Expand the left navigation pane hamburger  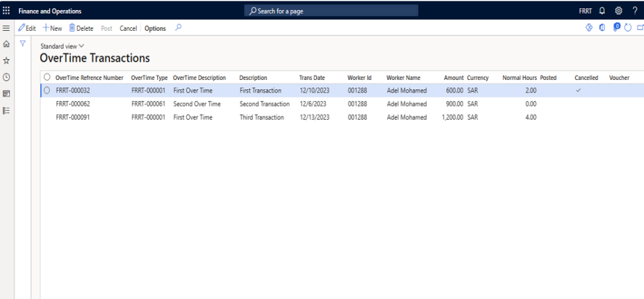pyautogui.click(x=6, y=28)
